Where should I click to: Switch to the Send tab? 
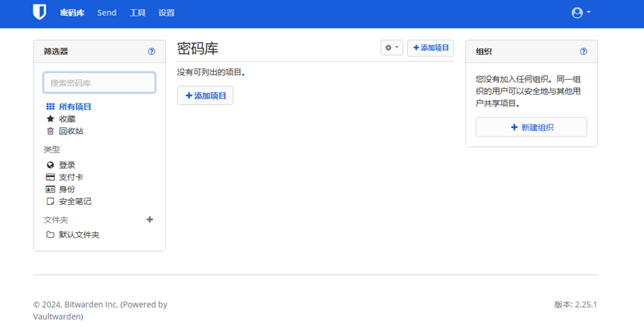(106, 13)
